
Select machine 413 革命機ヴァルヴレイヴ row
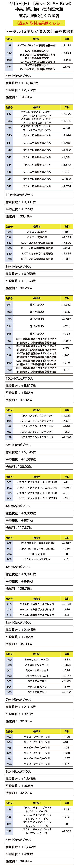(x=39, y=604)
